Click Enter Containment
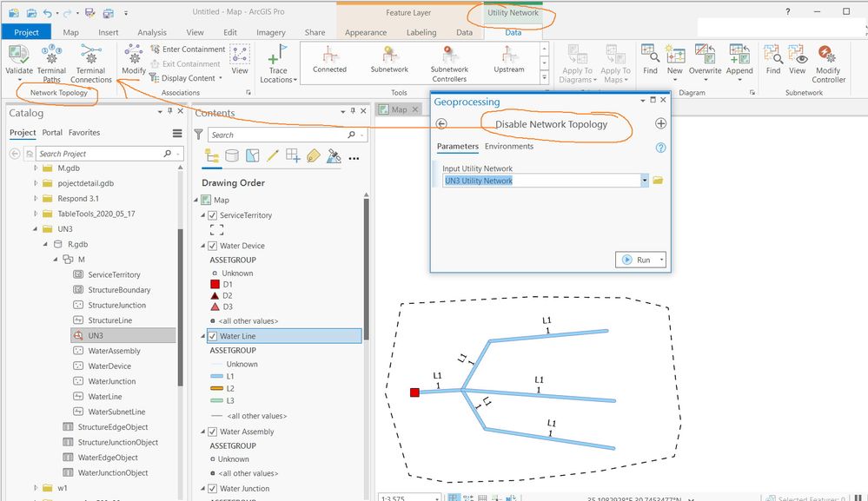 tap(189, 49)
